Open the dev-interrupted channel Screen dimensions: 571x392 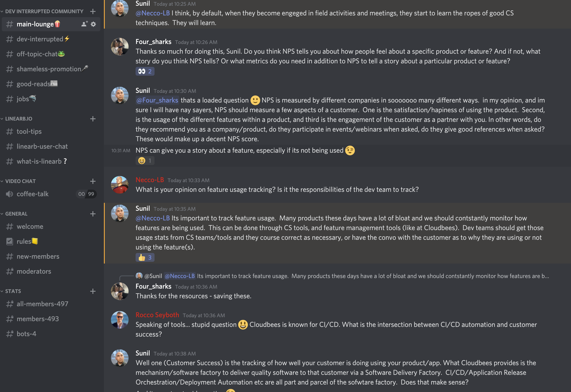coord(40,39)
